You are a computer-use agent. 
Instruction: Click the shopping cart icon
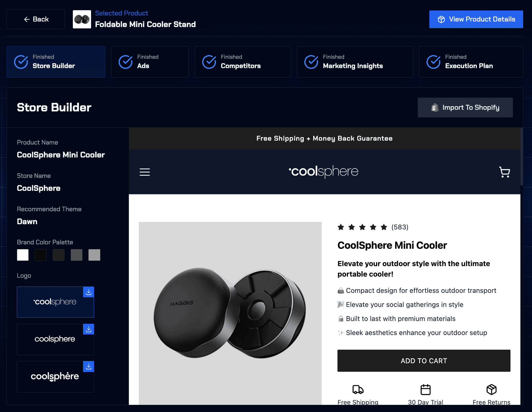pyautogui.click(x=504, y=172)
